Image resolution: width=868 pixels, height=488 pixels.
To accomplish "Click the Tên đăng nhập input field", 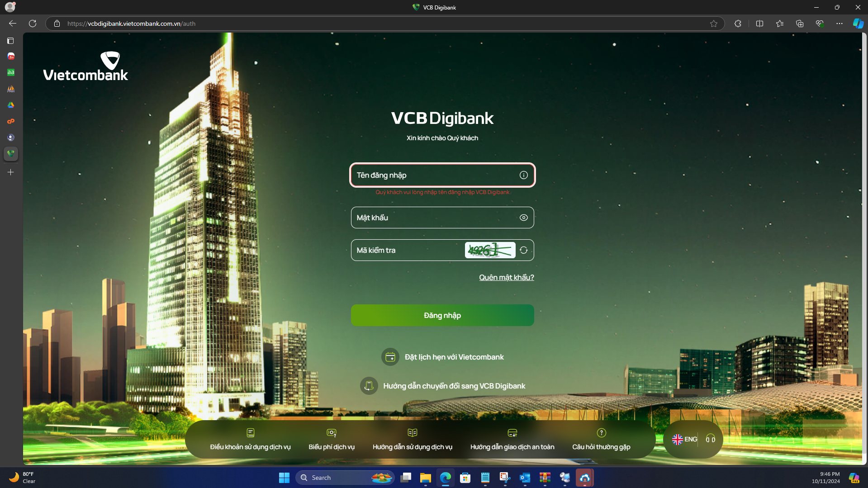I will [x=442, y=175].
